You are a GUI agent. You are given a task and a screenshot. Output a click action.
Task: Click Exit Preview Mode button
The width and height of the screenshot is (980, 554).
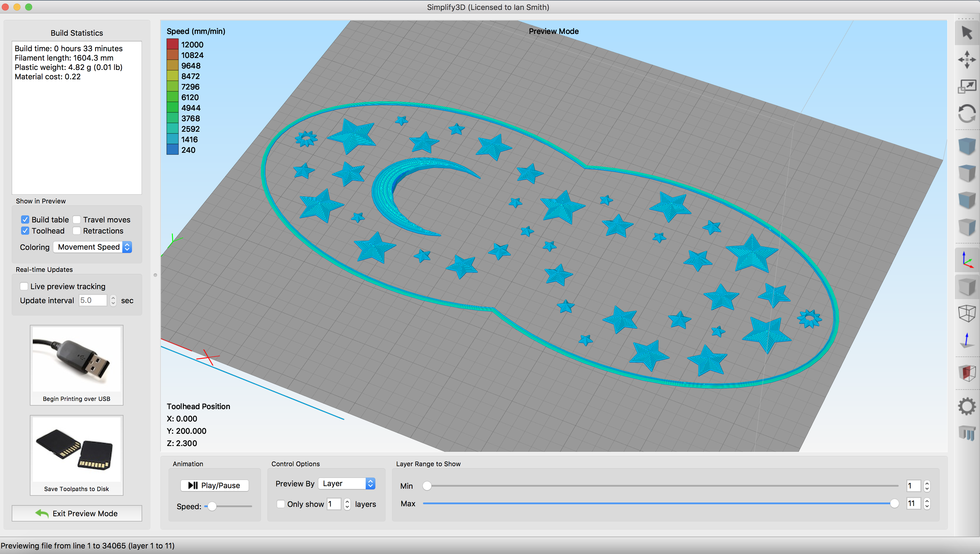77,513
